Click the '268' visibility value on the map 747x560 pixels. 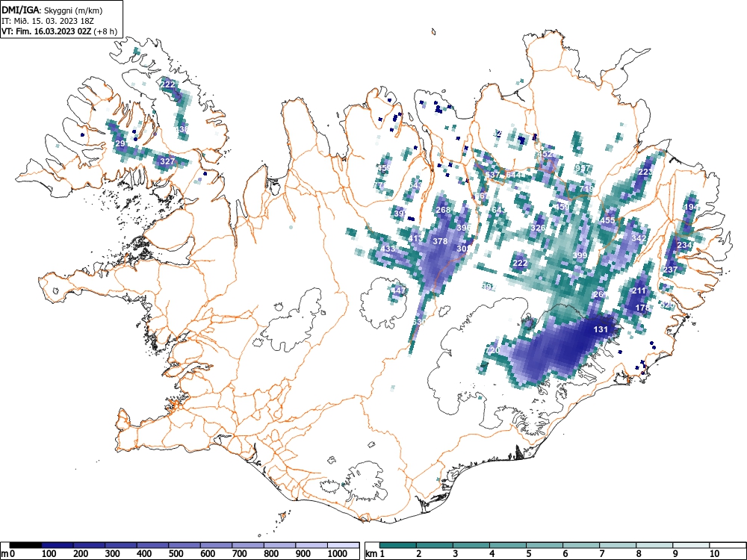443,210
